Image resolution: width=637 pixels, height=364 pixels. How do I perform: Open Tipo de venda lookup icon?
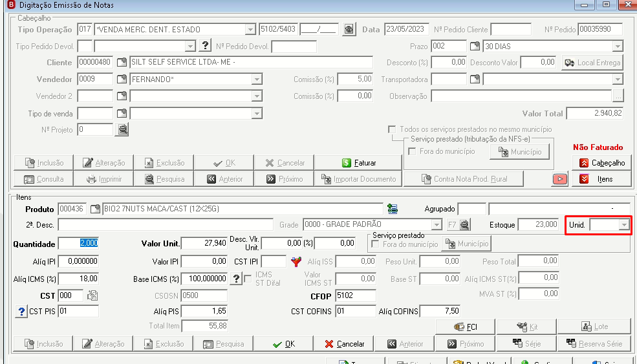122,113
